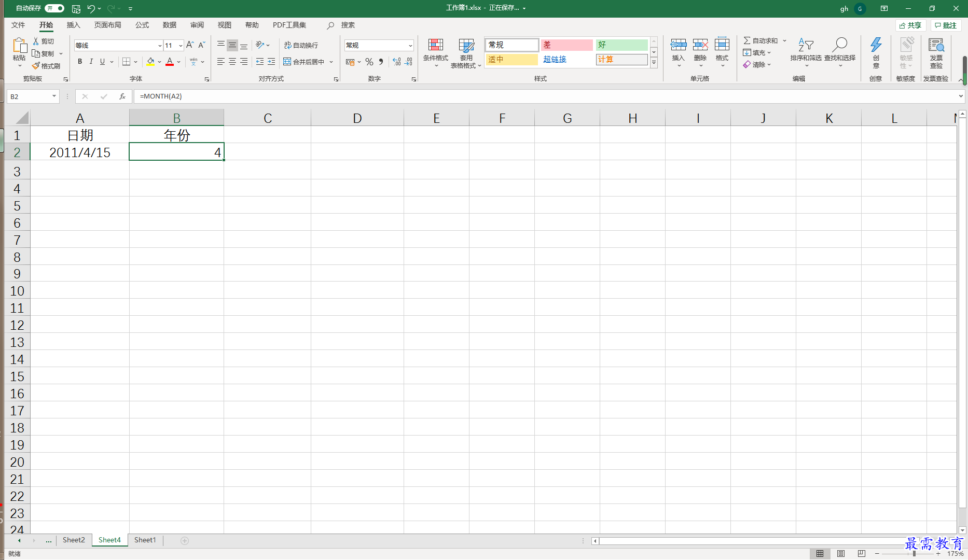Click the Decrease font size icon

[202, 45]
